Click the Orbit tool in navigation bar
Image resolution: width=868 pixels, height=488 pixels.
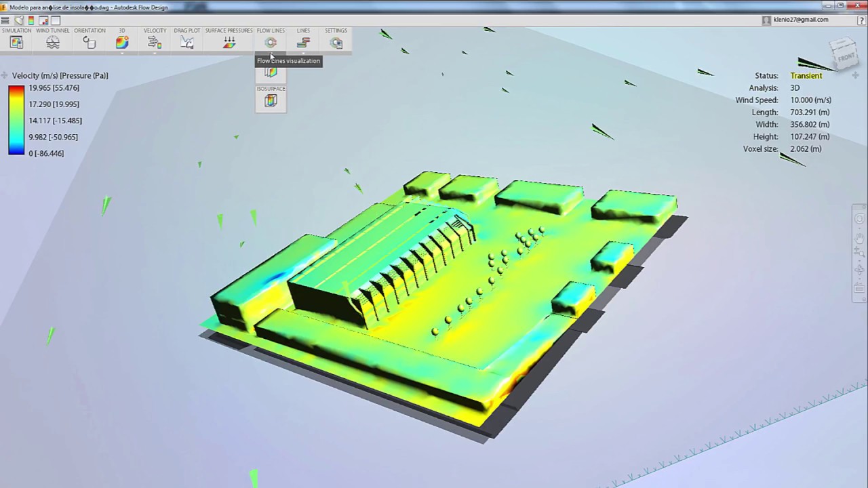coord(859,219)
